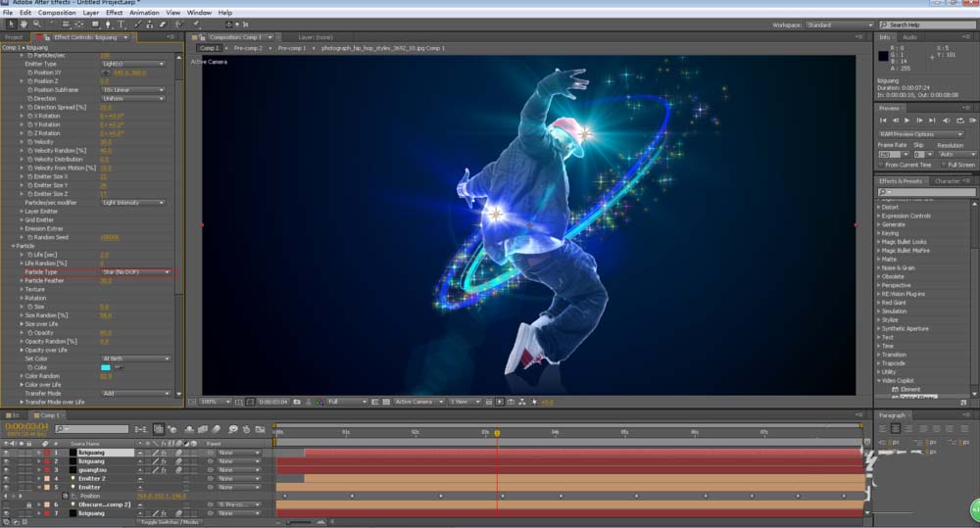This screenshot has height=528, width=980.
Task: Switch to the Project panel tab
Action: coord(14,37)
